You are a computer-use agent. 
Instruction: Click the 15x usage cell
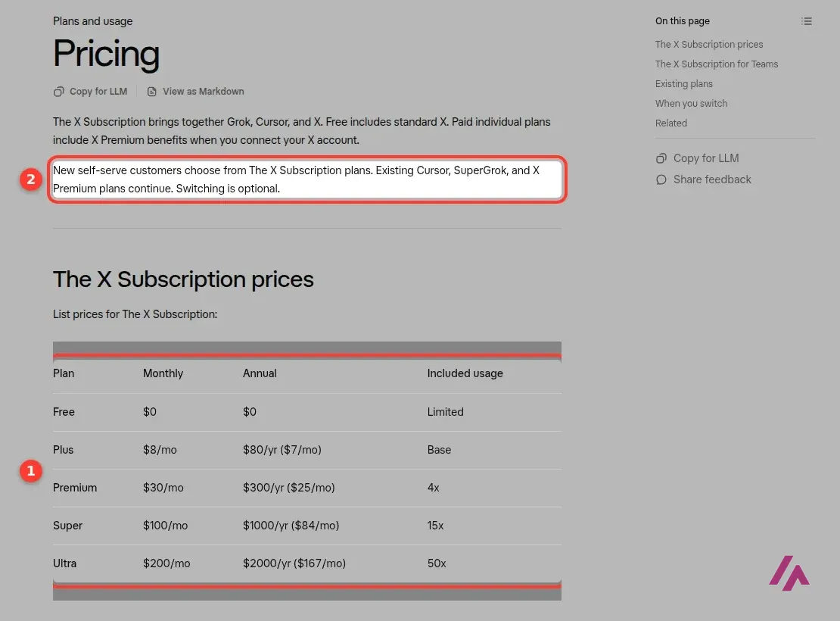point(436,526)
